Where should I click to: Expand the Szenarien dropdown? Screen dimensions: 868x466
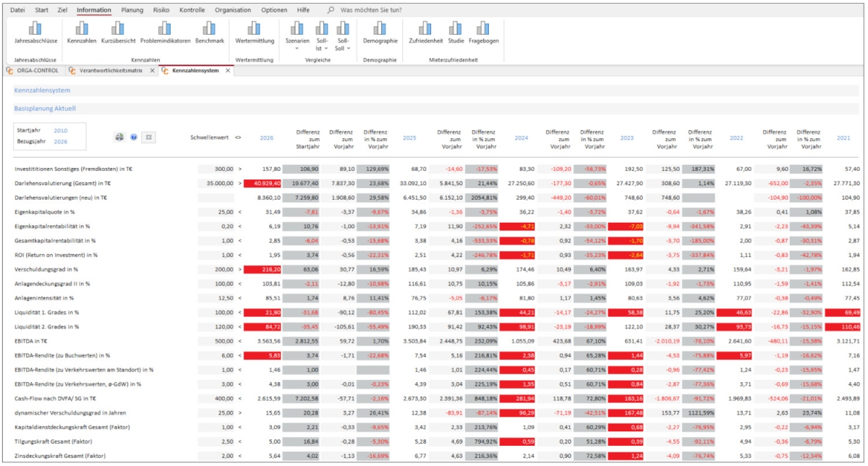(x=297, y=34)
